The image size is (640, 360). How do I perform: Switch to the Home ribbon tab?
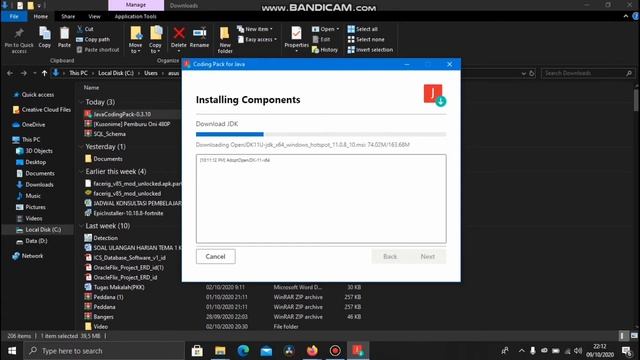point(40,16)
